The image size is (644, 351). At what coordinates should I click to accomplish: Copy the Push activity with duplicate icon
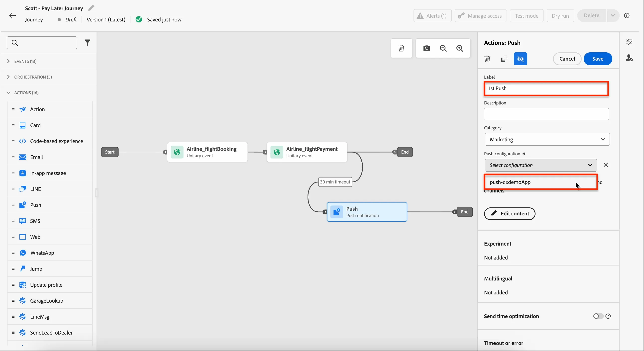pyautogui.click(x=504, y=59)
